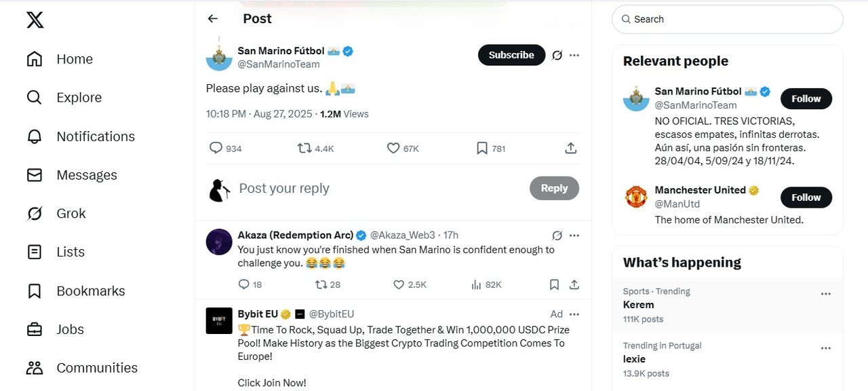
Task: Follow Manchester United account
Action: click(x=806, y=198)
